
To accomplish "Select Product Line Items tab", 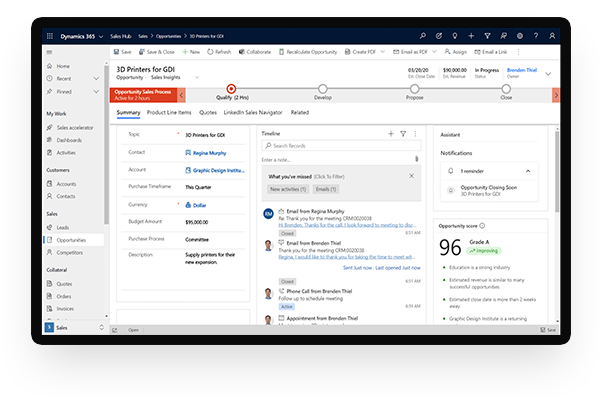I will pyautogui.click(x=169, y=113).
